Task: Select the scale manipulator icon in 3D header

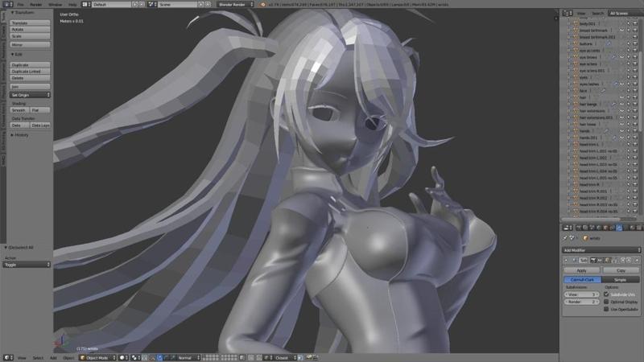Action: click(173, 357)
